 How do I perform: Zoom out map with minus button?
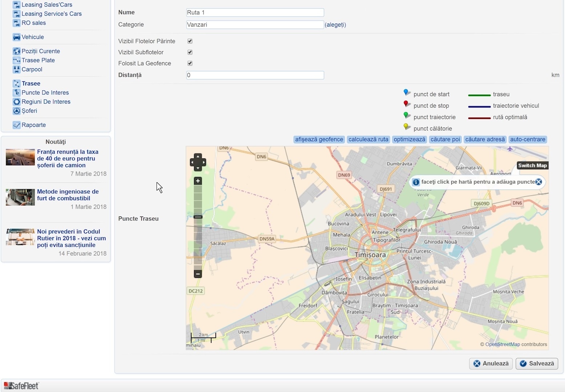point(198,274)
